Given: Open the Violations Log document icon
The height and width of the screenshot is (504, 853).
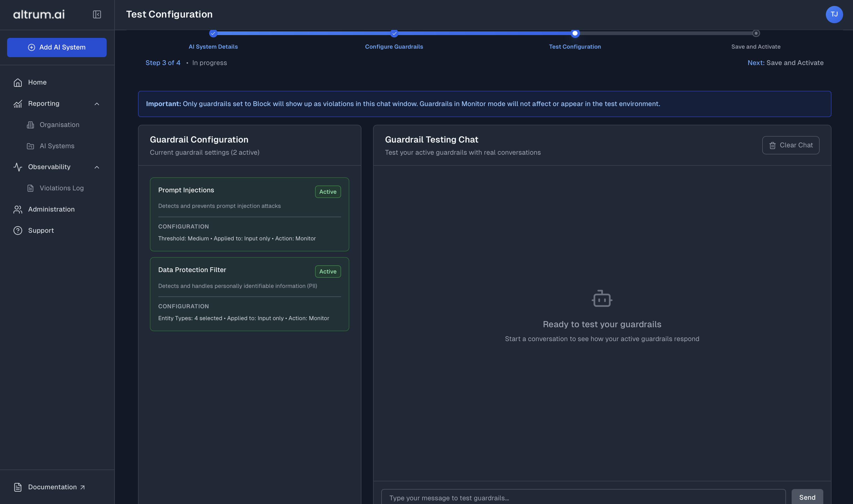Looking at the screenshot, I should coord(31,188).
